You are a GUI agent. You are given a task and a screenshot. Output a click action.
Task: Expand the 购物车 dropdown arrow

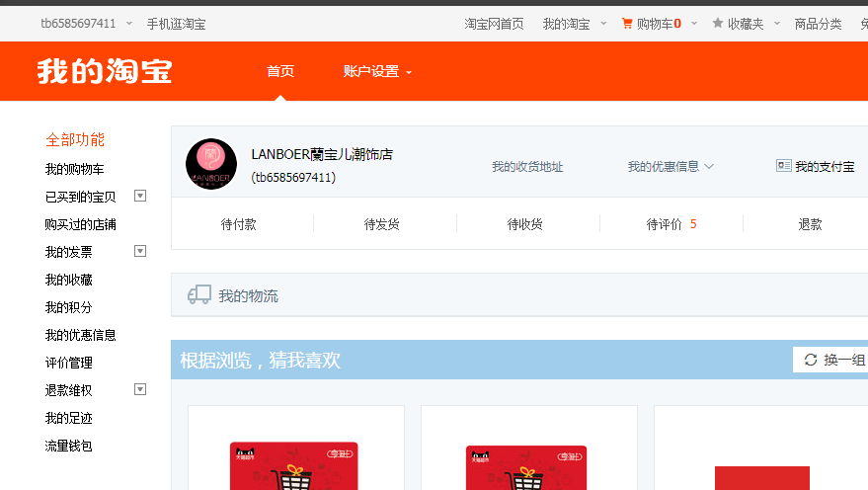point(693,24)
